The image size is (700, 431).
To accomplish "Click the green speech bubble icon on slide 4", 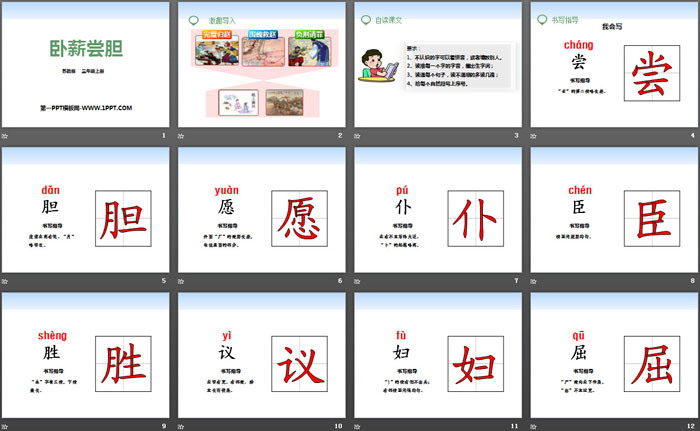I will click(x=542, y=20).
